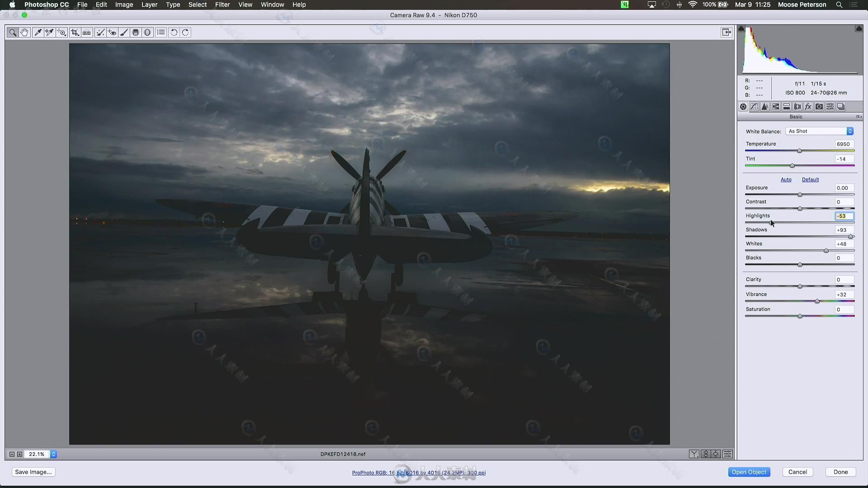Click the Highlights value field
Screen dimensions: 868x488
point(844,216)
